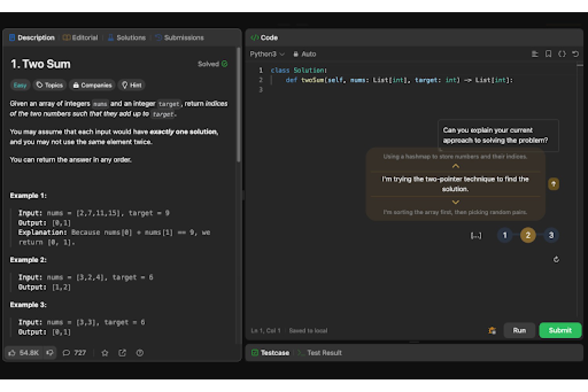Click the Saved to local status text
This screenshot has height=392, width=588.
pos(308,330)
